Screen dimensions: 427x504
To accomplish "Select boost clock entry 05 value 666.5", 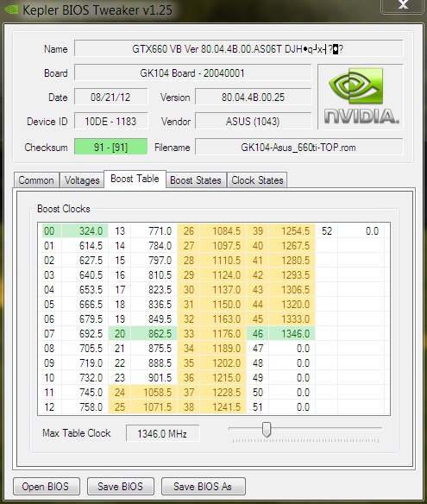I will 85,304.
